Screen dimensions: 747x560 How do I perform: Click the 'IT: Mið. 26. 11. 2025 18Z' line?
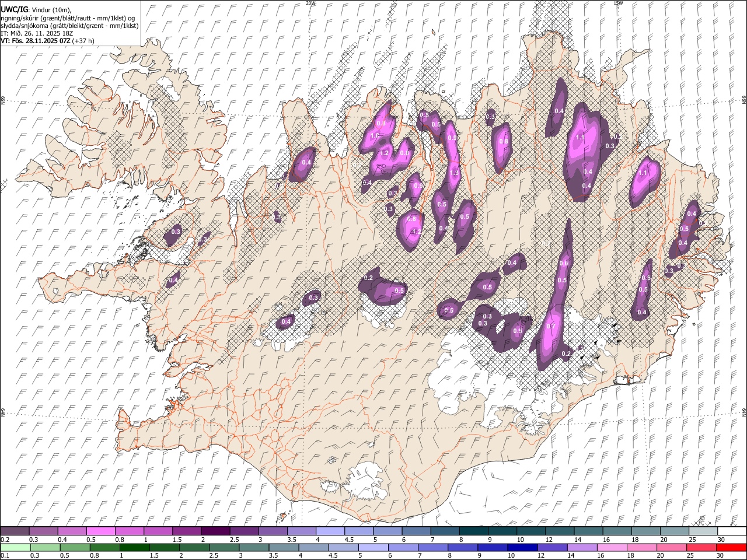[37, 33]
